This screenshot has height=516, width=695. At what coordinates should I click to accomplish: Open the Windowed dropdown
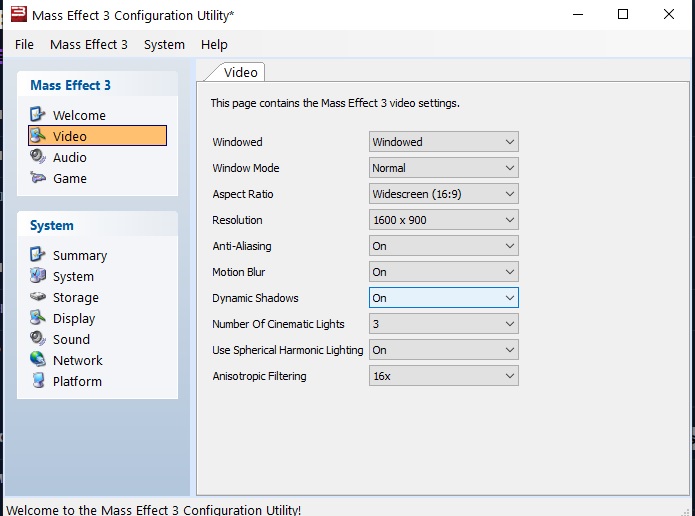[x=444, y=142]
